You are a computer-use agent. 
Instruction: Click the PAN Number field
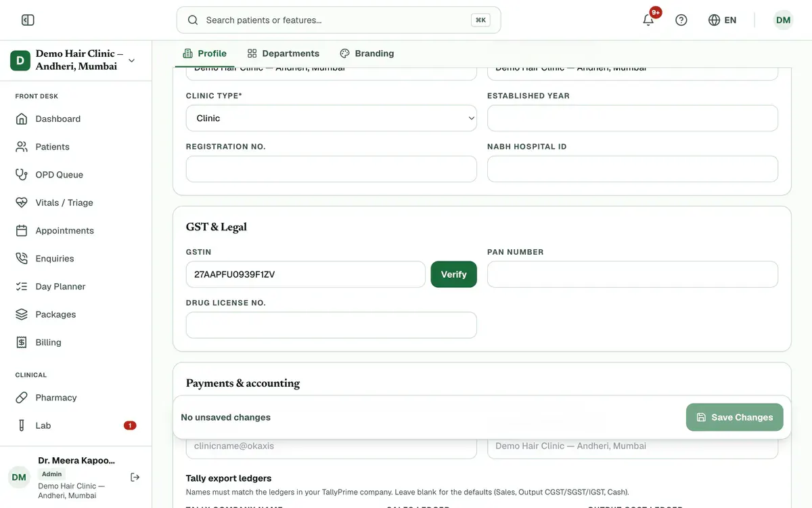[633, 274]
